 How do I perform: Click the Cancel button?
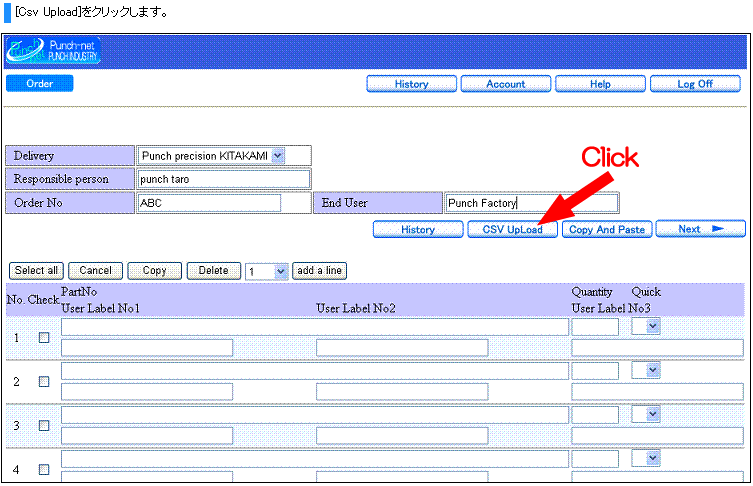click(x=95, y=270)
